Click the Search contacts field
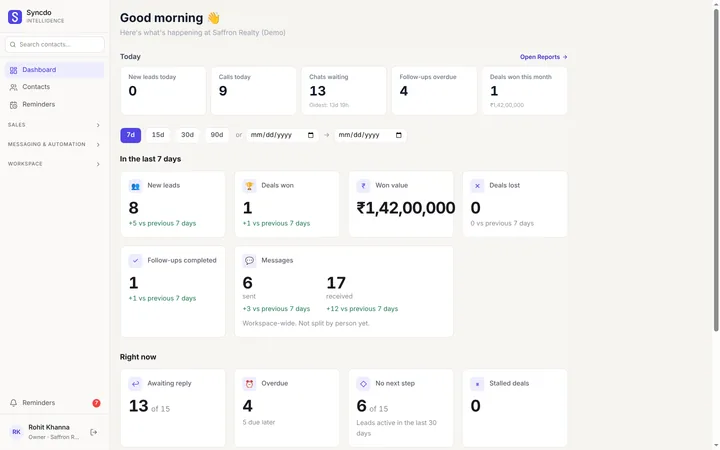 55,45
